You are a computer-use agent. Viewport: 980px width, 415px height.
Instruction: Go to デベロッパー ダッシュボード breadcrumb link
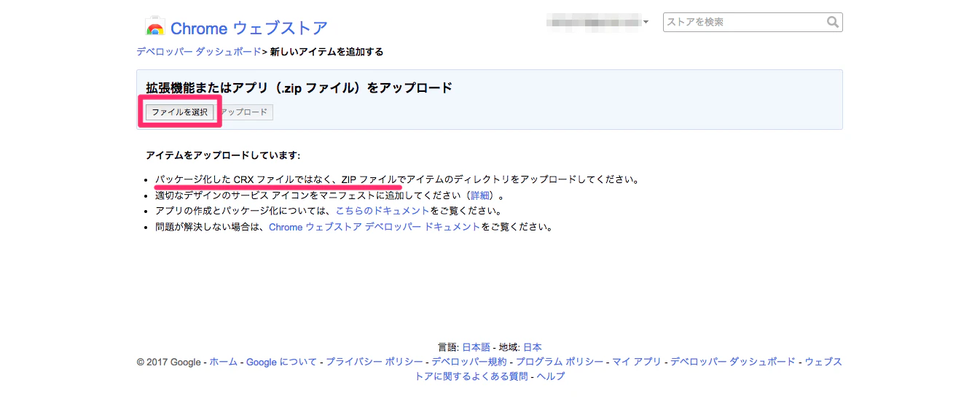pyautogui.click(x=199, y=52)
